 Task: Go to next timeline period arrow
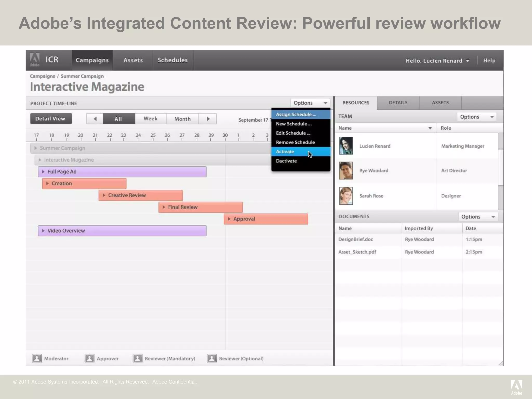tap(208, 119)
